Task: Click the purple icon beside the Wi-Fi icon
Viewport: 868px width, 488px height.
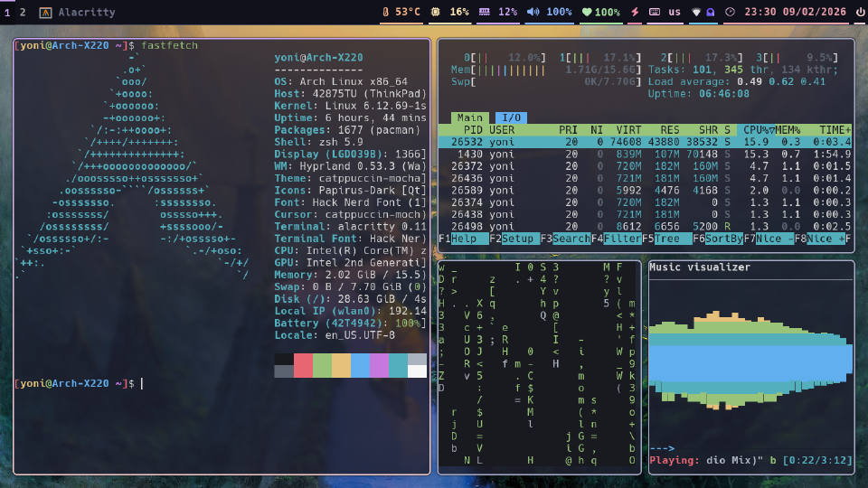Action: 711,12
